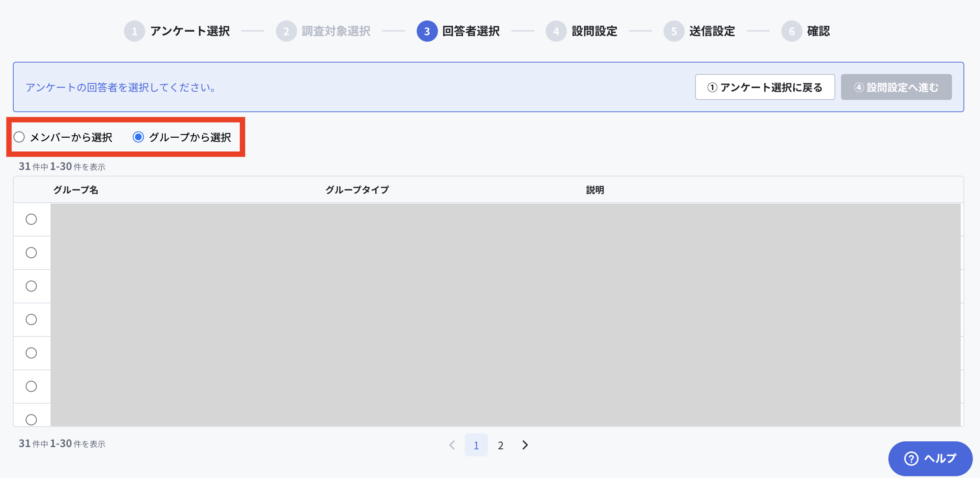Select the first group row radio button
This screenshot has width=980, height=478.
click(31, 219)
